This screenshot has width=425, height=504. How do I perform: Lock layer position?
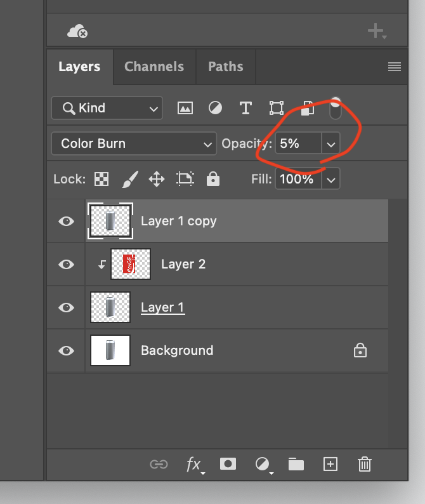[157, 179]
